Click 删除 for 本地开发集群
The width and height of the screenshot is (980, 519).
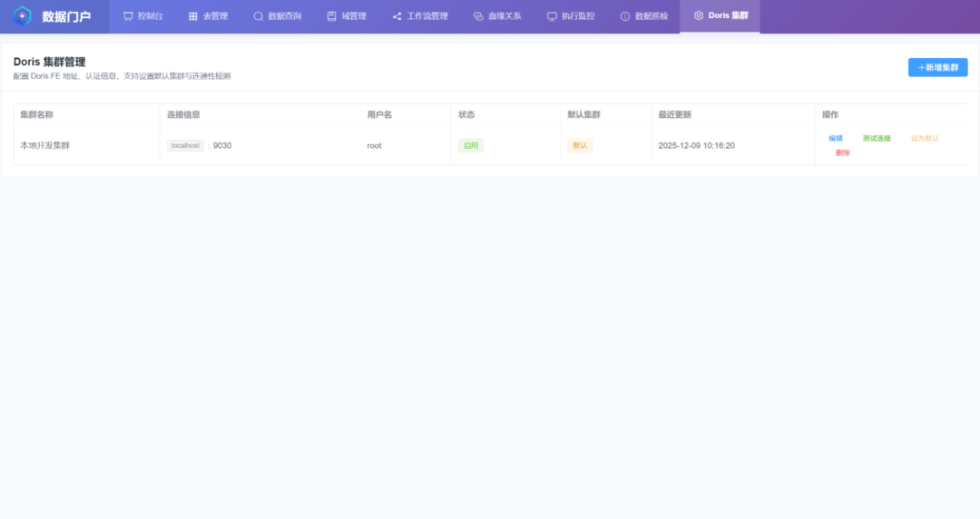[x=842, y=152]
